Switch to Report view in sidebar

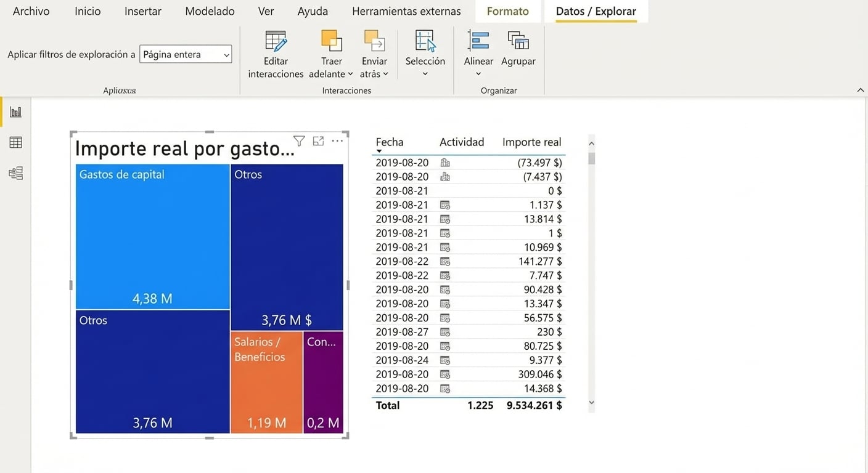point(15,112)
